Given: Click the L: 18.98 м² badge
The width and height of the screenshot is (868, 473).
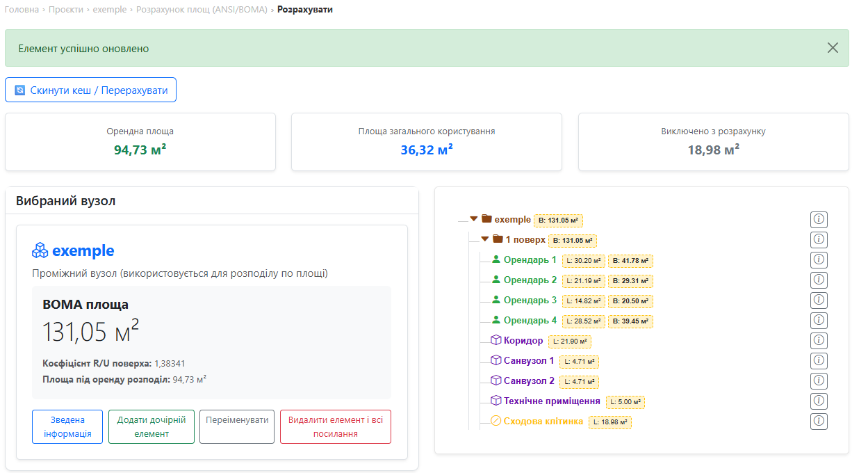Looking at the screenshot, I should (x=610, y=422).
